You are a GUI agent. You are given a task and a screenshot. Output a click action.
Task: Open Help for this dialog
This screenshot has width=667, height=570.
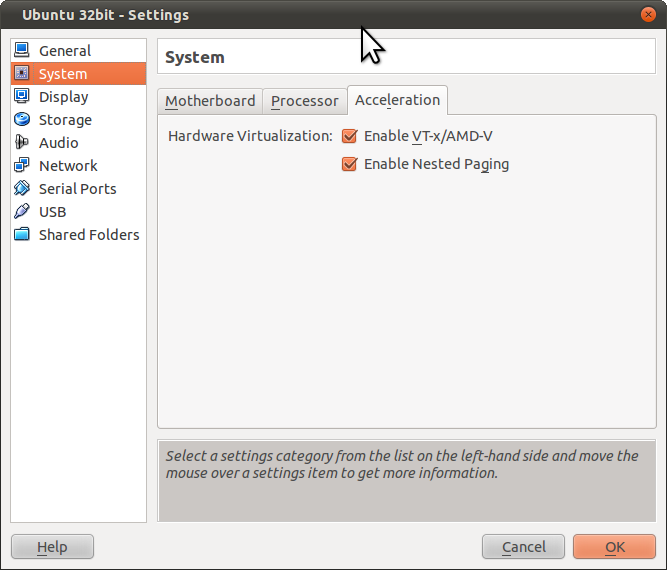pyautogui.click(x=52, y=547)
